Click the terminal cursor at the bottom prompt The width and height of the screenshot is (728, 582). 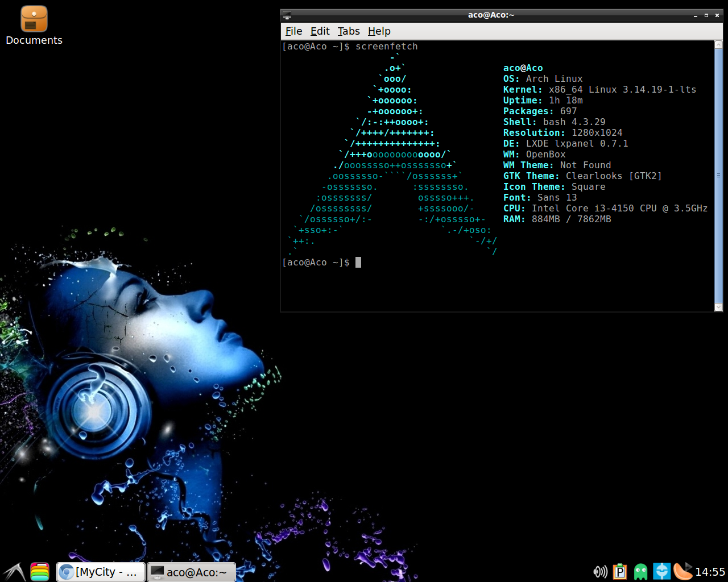click(358, 263)
